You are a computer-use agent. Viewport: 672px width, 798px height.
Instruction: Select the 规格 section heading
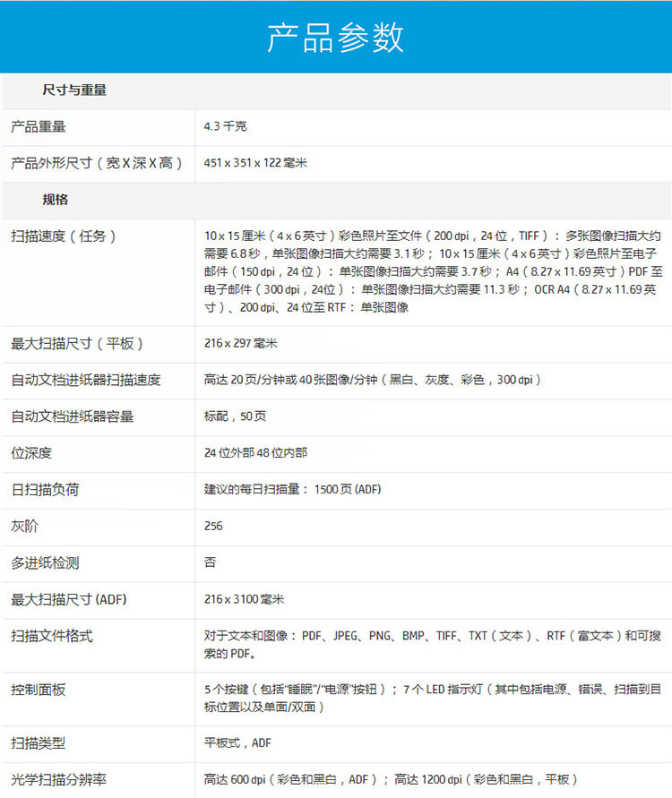55,200
